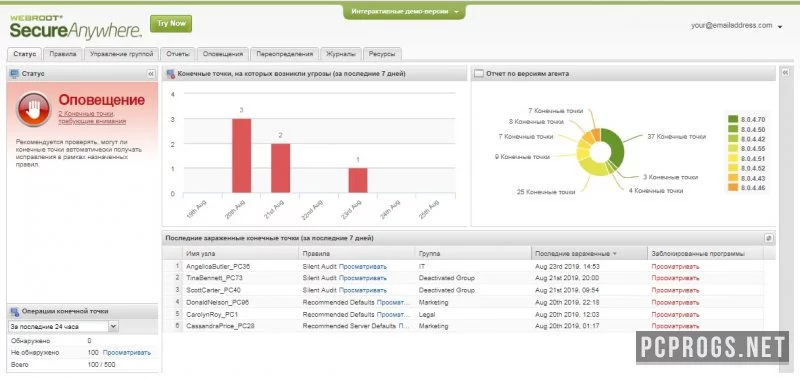The height and width of the screenshot is (379, 800).
Task: View blocked programs for TinaBennett_PC73
Action: point(675,278)
